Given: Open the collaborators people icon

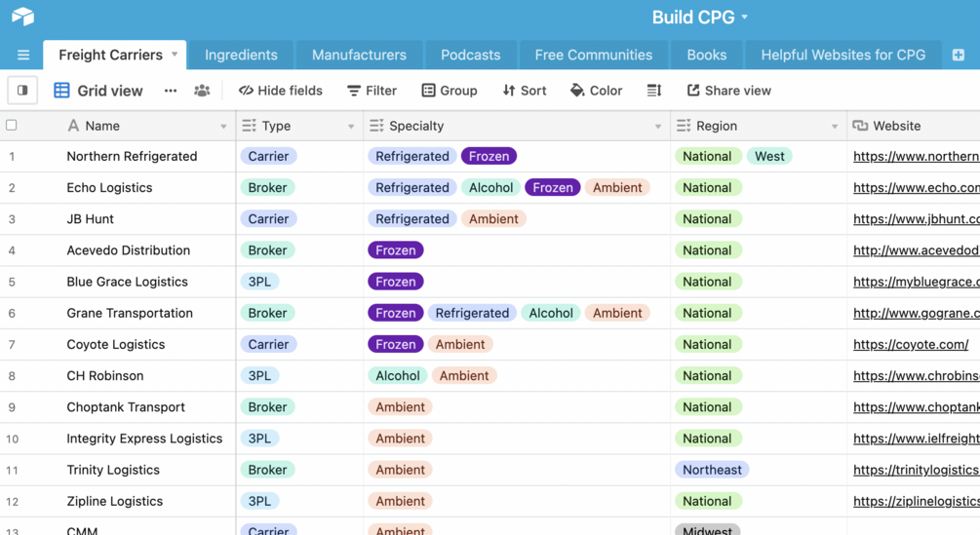Looking at the screenshot, I should [202, 91].
